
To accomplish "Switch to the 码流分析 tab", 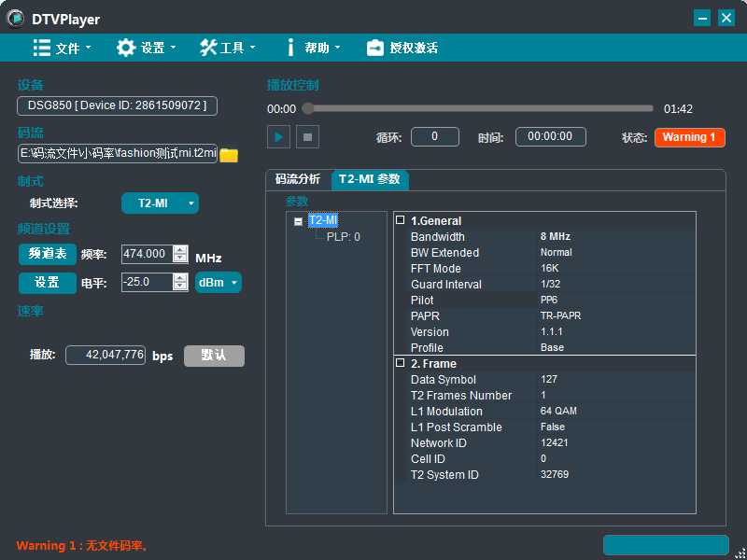I will (297, 179).
